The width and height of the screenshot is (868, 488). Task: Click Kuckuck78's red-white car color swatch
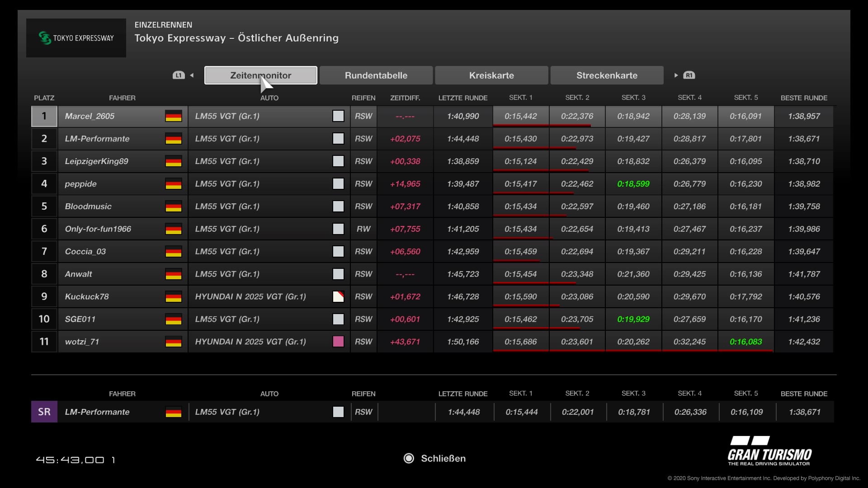[338, 297]
